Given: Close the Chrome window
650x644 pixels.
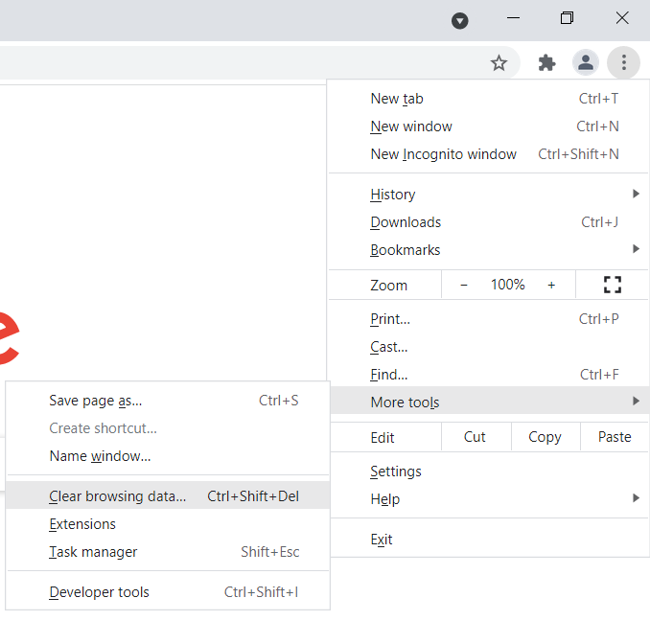Looking at the screenshot, I should [x=622, y=18].
